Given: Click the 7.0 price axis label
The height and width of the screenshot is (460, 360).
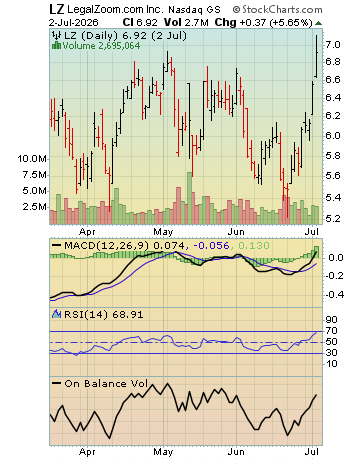Looking at the screenshot, I should (333, 44).
